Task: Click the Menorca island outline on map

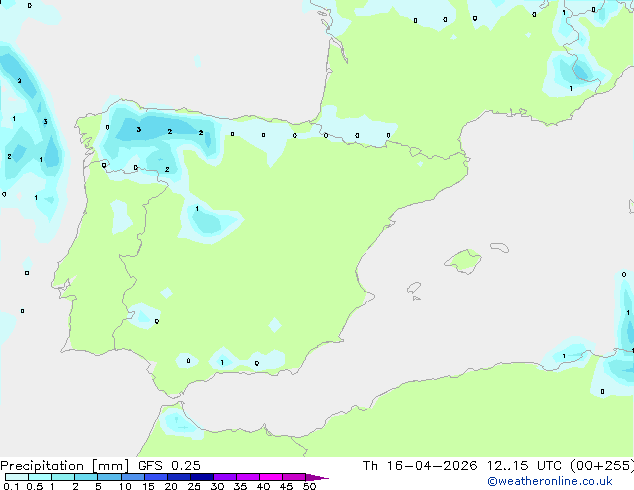Action: [x=500, y=247]
